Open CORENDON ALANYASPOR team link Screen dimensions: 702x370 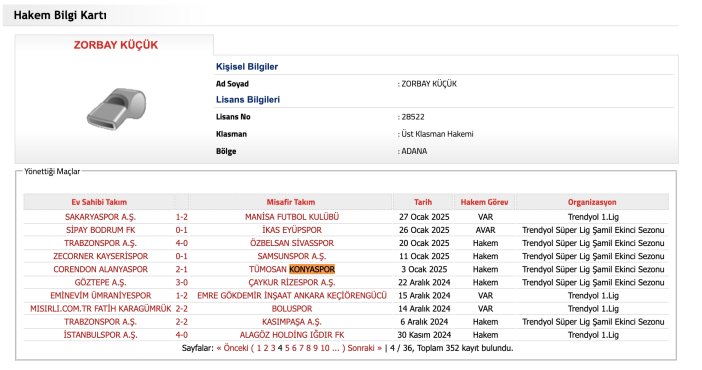tap(100, 269)
